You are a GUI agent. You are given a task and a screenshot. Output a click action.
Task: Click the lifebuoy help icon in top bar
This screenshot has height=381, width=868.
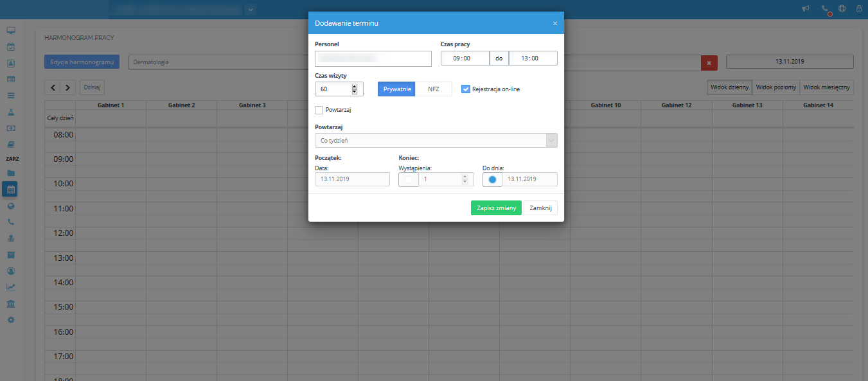tap(842, 9)
